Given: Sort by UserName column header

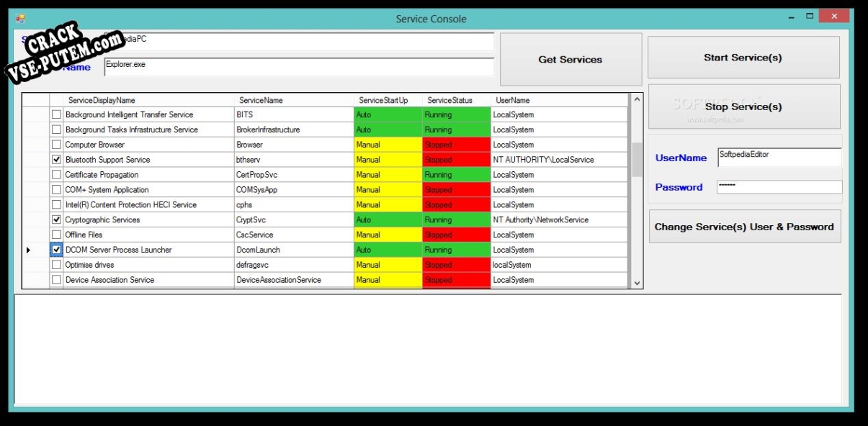Looking at the screenshot, I should [559, 100].
